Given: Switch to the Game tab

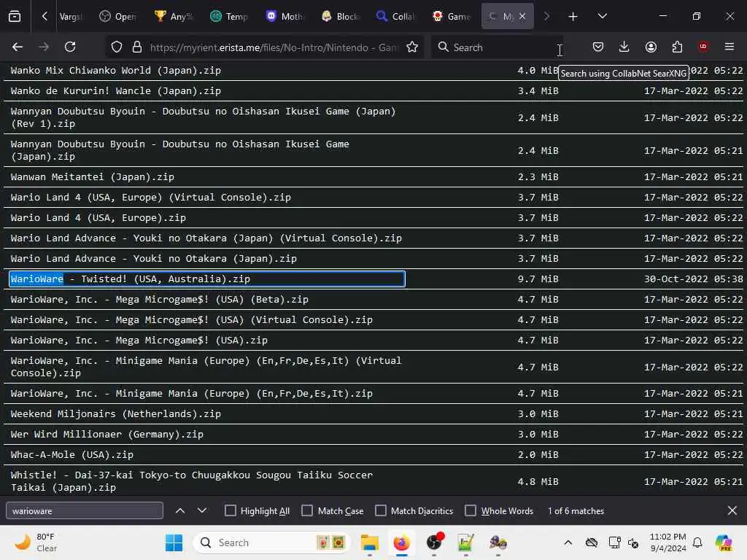Looking at the screenshot, I should pyautogui.click(x=451, y=17).
